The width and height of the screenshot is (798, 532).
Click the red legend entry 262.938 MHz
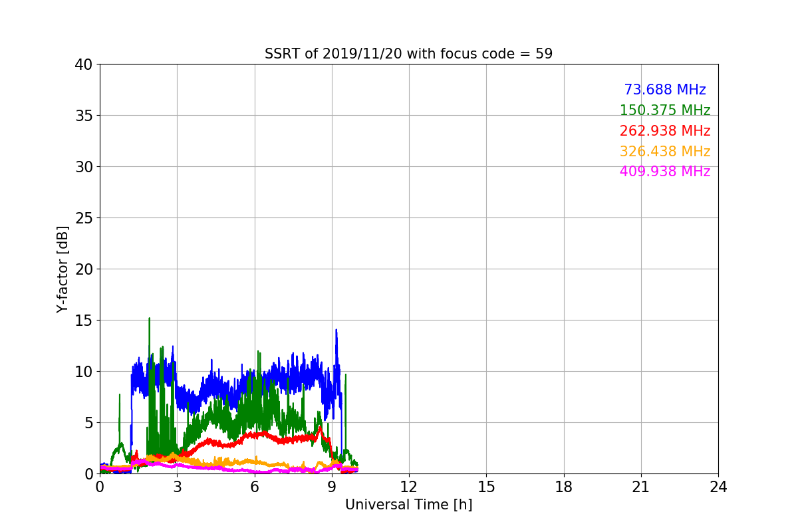tap(665, 131)
